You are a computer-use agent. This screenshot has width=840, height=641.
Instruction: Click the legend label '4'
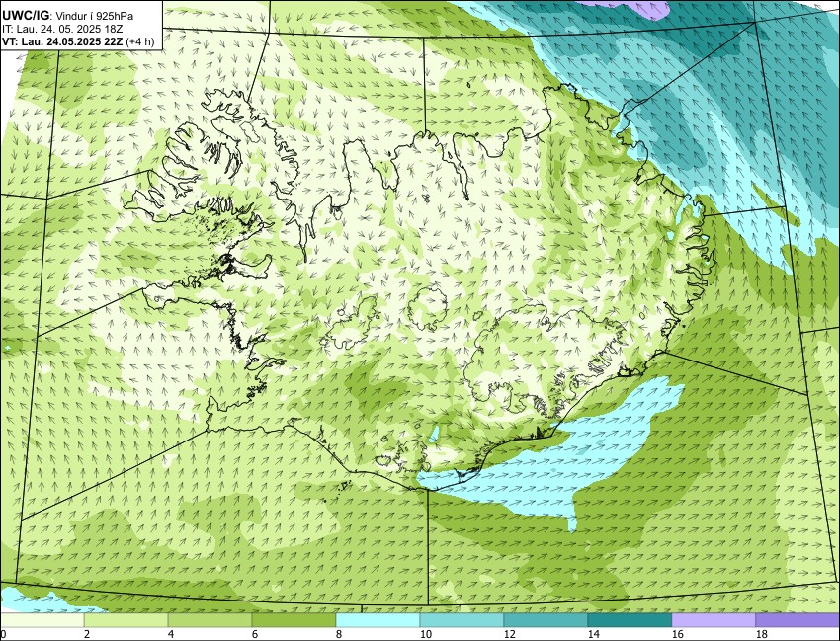(171, 634)
